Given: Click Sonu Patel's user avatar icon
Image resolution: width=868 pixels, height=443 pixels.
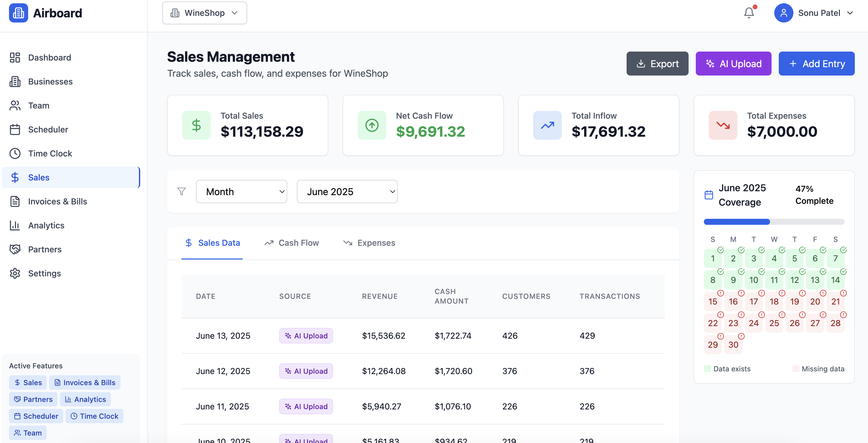Looking at the screenshot, I should (x=784, y=13).
